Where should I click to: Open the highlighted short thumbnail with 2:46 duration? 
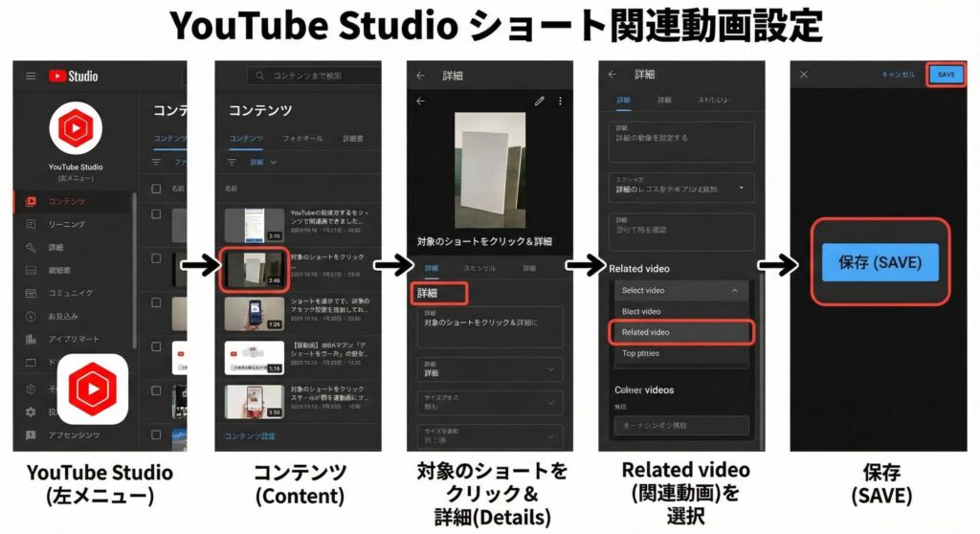(253, 270)
